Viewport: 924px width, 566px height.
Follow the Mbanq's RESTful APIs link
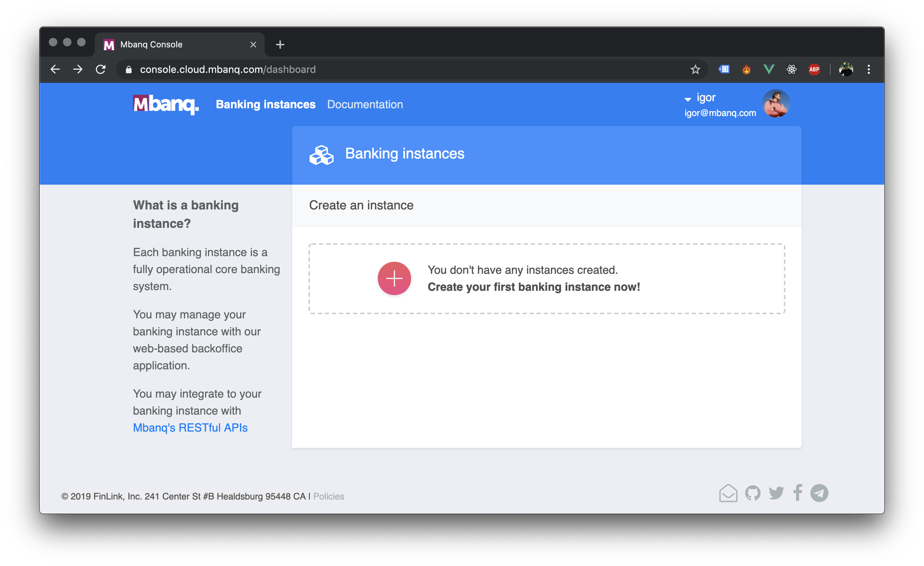190,428
